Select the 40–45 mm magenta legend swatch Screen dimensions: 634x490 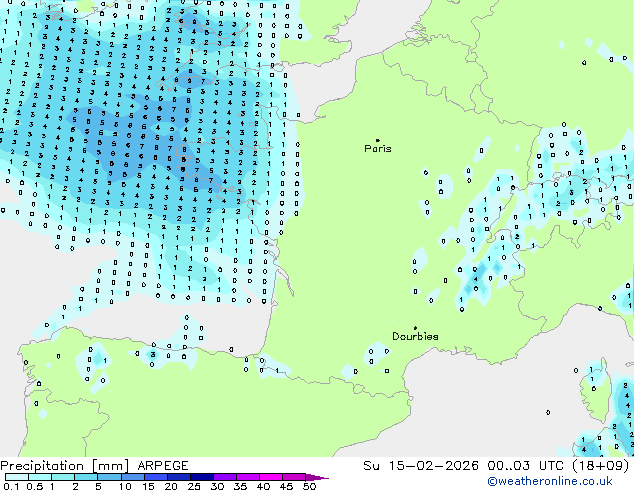pos(271,477)
